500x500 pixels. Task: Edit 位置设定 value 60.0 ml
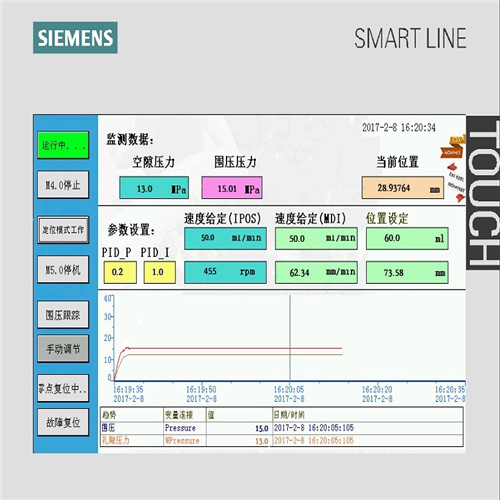click(407, 238)
